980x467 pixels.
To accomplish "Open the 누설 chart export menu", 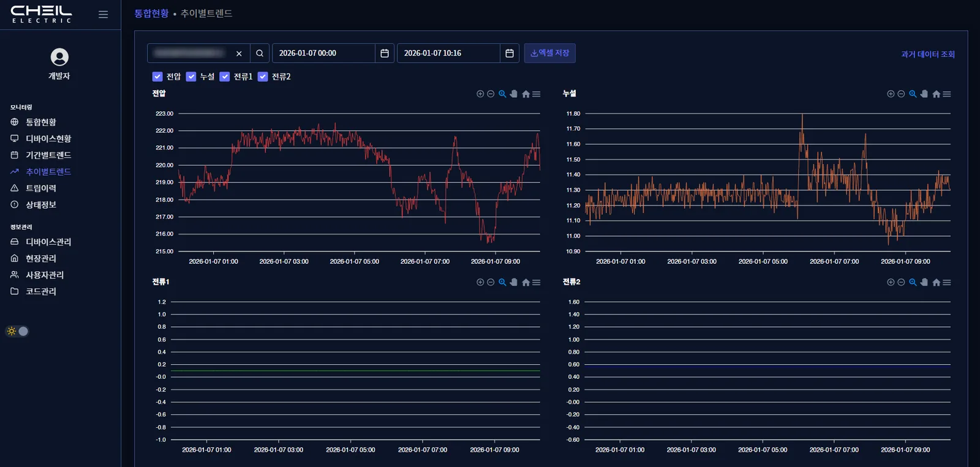I will [x=947, y=94].
